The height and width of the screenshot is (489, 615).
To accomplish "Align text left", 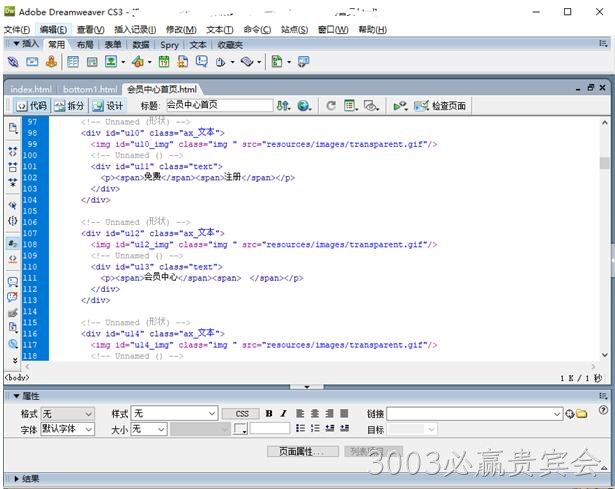I will click(300, 413).
